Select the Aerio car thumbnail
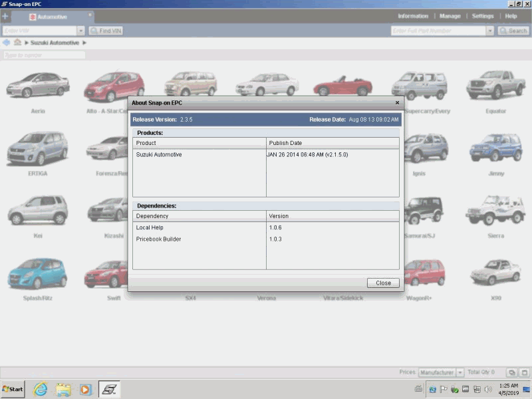This screenshot has width=532, height=399. click(38, 85)
